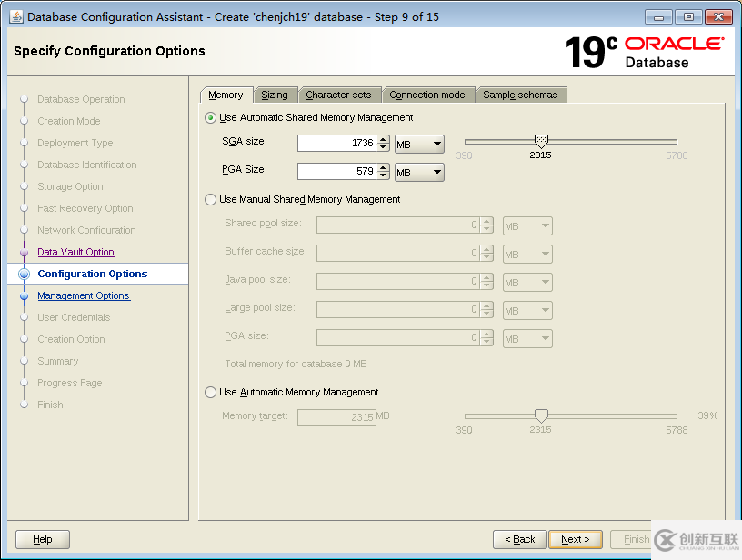Increase SGA size with up stepper arrow

pos(384,139)
